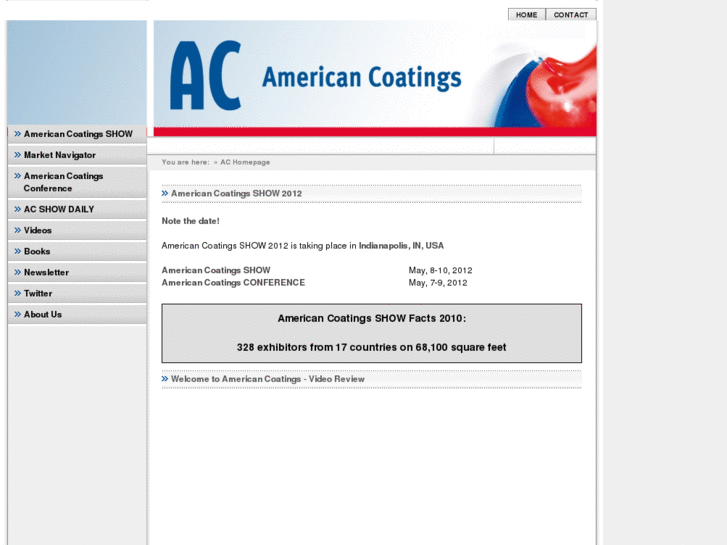
Task: Click the arrow icon beside AC SHOW DAILY
Action: click(x=18, y=209)
